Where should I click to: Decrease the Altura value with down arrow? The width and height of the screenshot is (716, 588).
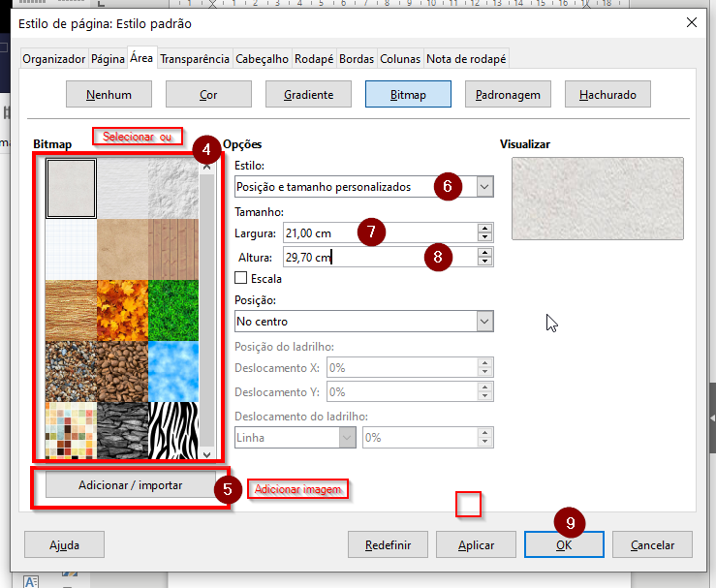[484, 262]
